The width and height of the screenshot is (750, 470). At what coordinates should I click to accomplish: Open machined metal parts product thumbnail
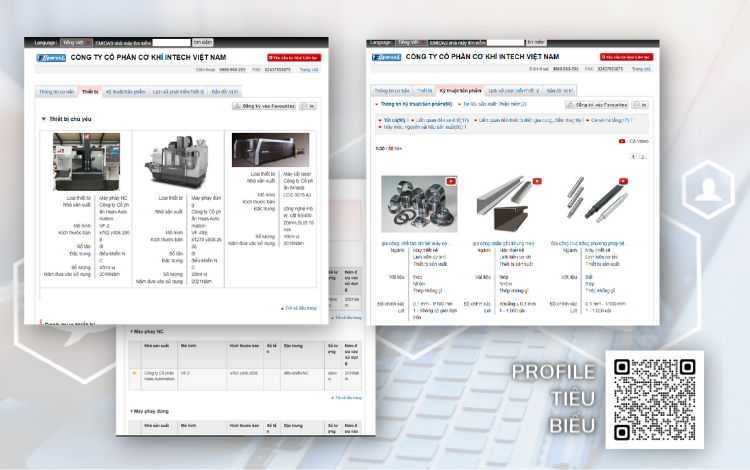(419, 204)
